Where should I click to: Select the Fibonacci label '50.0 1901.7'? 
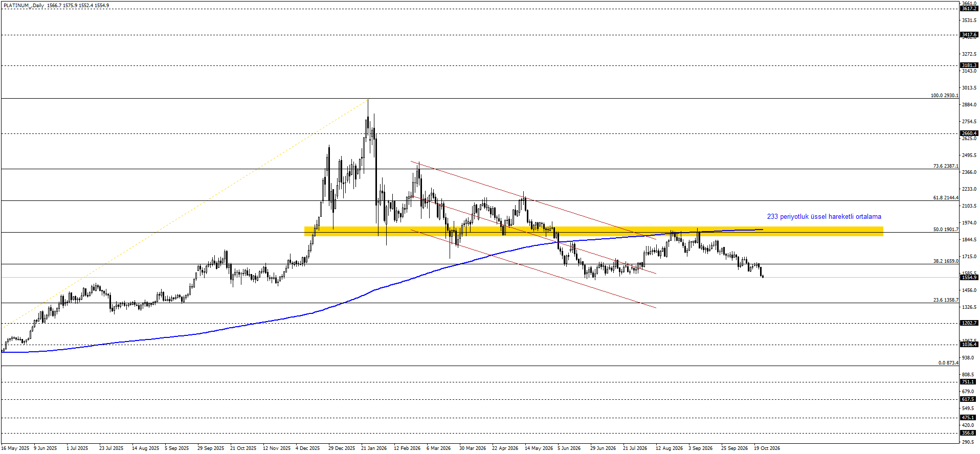click(946, 230)
